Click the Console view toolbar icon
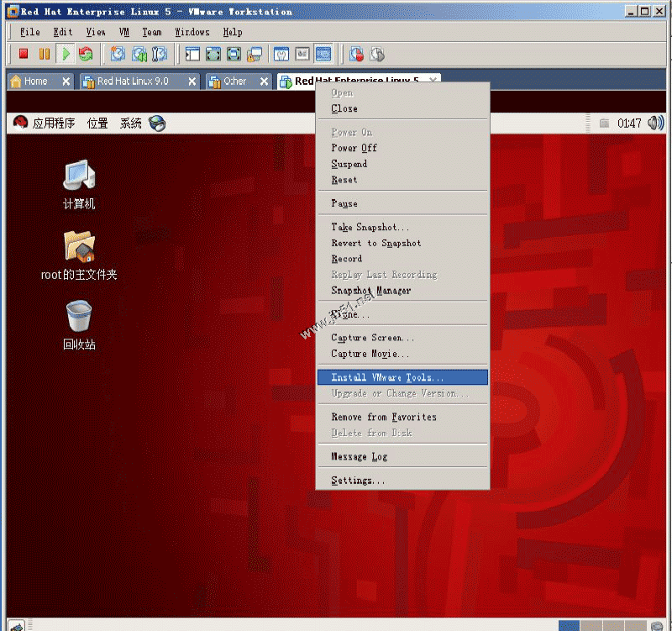672x631 pixels. coord(323,54)
